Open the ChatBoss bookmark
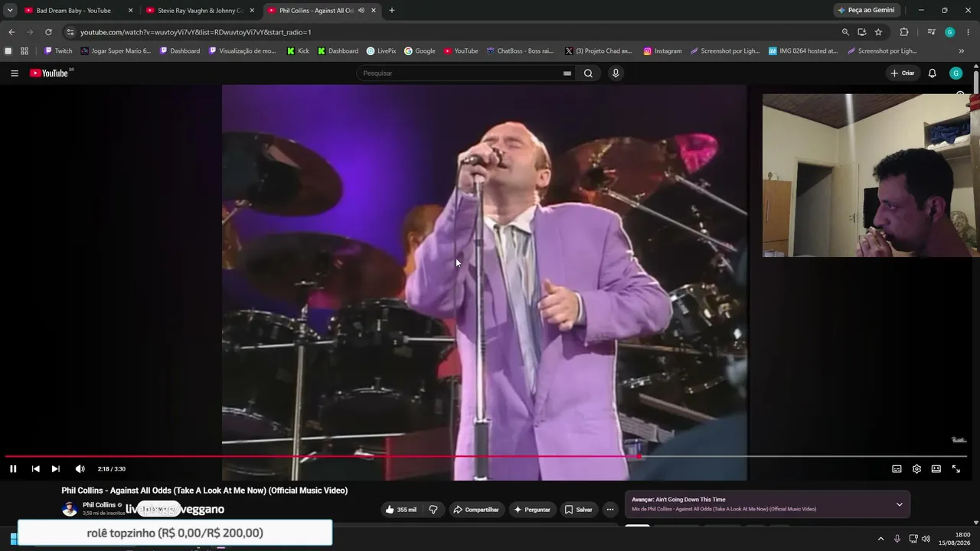 point(520,51)
